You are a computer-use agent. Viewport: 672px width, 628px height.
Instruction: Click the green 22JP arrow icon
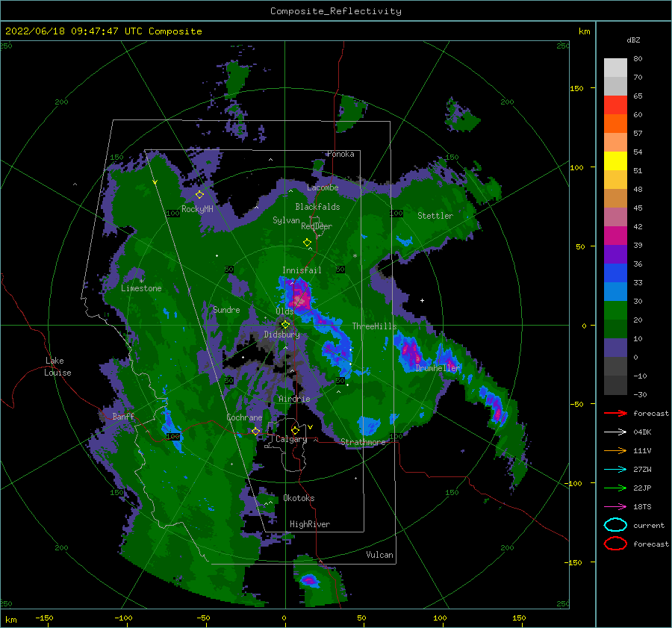pyautogui.click(x=615, y=488)
